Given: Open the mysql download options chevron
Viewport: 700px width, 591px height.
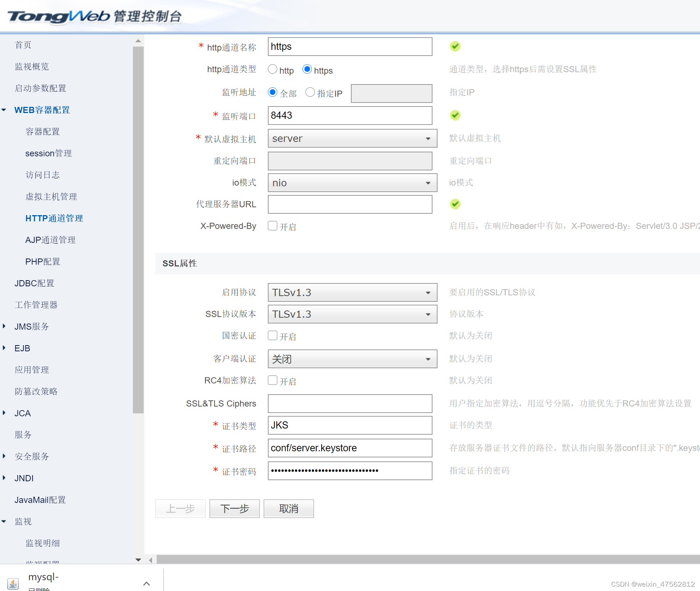Looking at the screenshot, I should tap(147, 583).
